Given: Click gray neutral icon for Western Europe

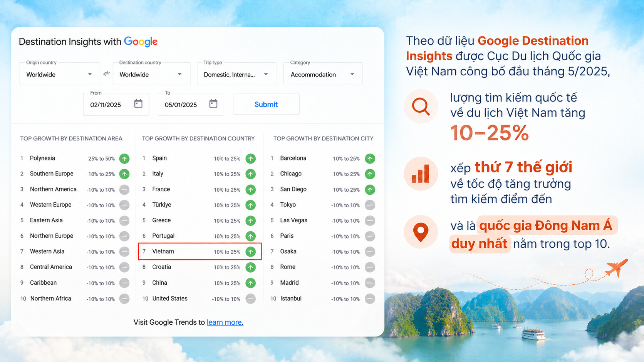Looking at the screenshot, I should pyautogui.click(x=124, y=205).
